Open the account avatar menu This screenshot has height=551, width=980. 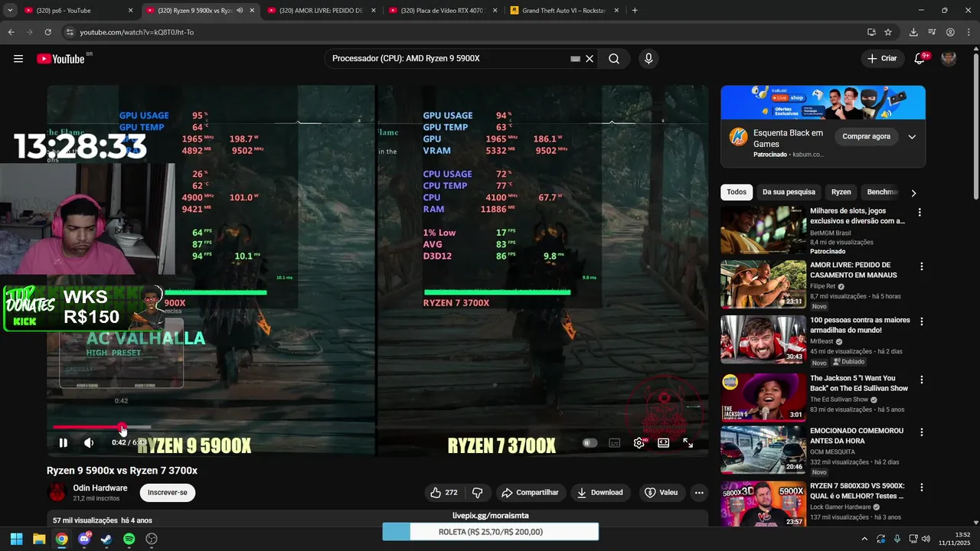click(949, 59)
